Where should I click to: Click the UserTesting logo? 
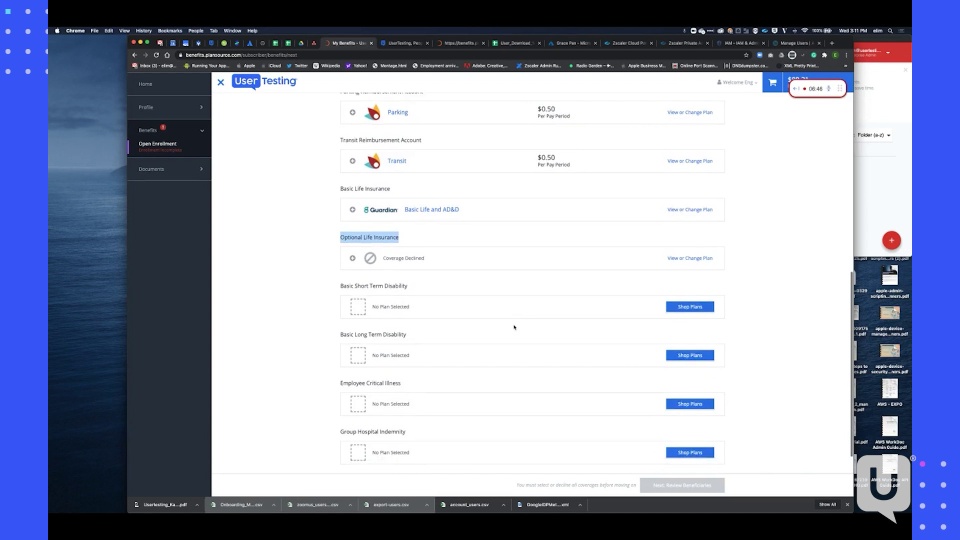click(264, 81)
